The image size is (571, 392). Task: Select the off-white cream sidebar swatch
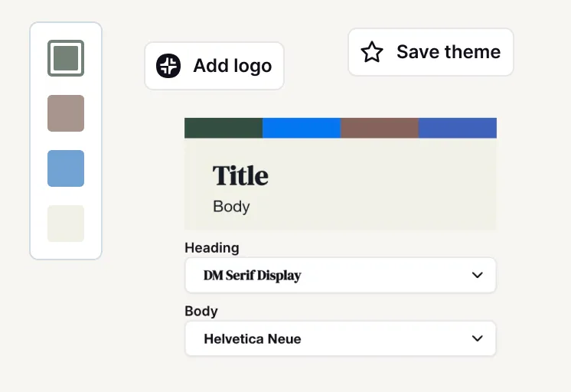point(66,224)
